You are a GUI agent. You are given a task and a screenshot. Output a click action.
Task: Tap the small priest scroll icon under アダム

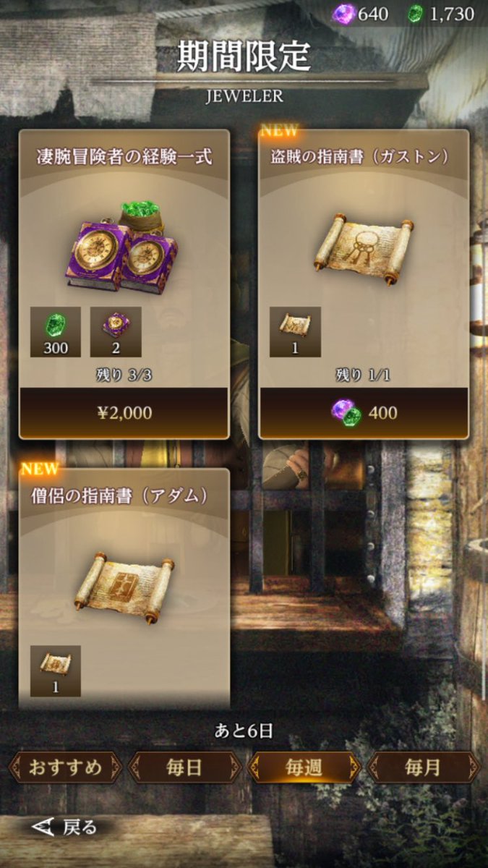click(56, 671)
